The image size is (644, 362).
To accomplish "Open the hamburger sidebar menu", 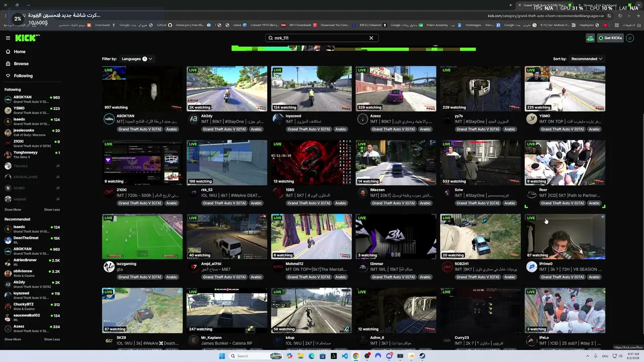I will (x=8, y=38).
